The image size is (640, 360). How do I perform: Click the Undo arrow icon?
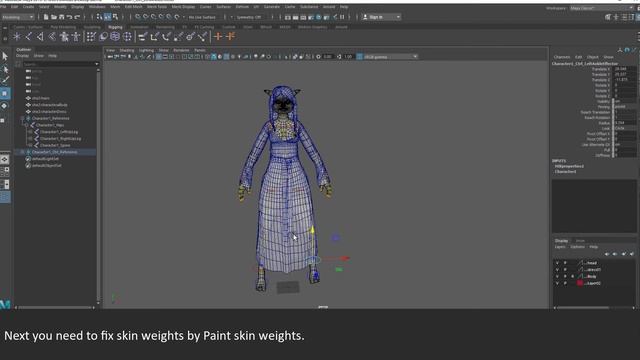click(69, 17)
